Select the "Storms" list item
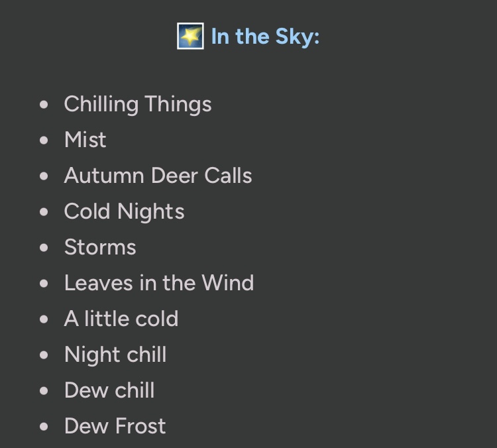The height and width of the screenshot is (448, 497). click(100, 247)
